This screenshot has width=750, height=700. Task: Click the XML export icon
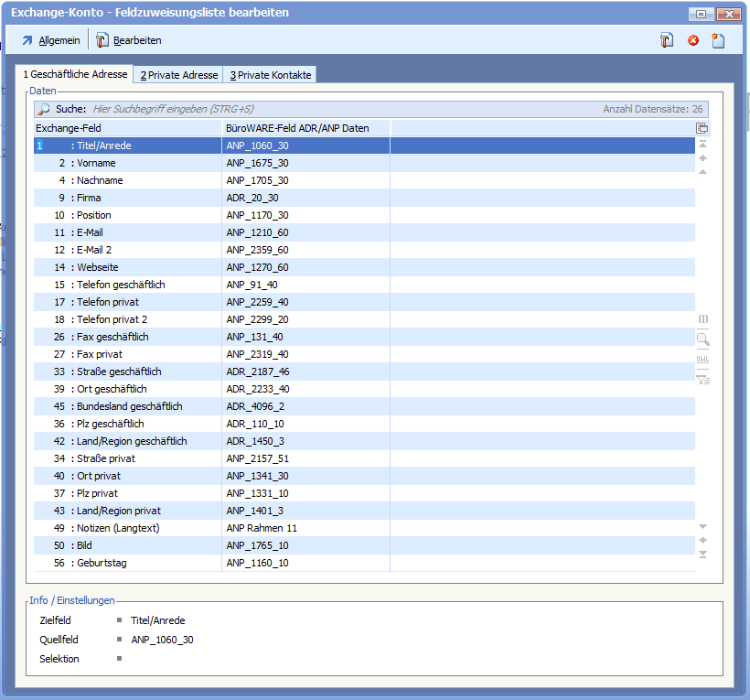pos(702,359)
